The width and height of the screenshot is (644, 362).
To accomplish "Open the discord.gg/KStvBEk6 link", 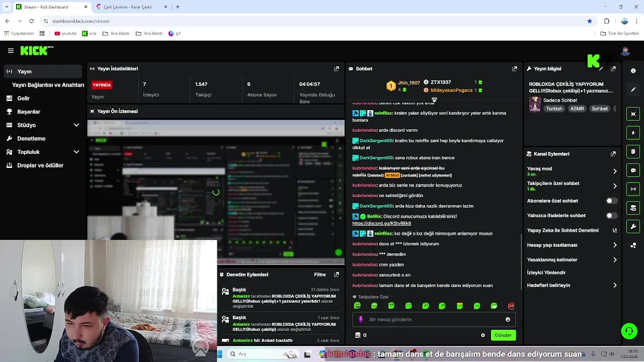I will click(x=381, y=223).
